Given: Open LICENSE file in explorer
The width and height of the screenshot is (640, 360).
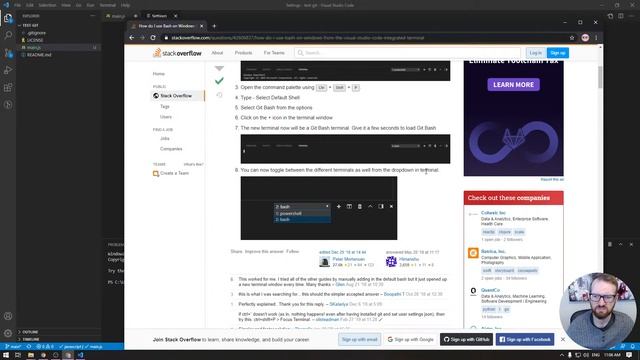Looking at the screenshot, I should 35,40.
